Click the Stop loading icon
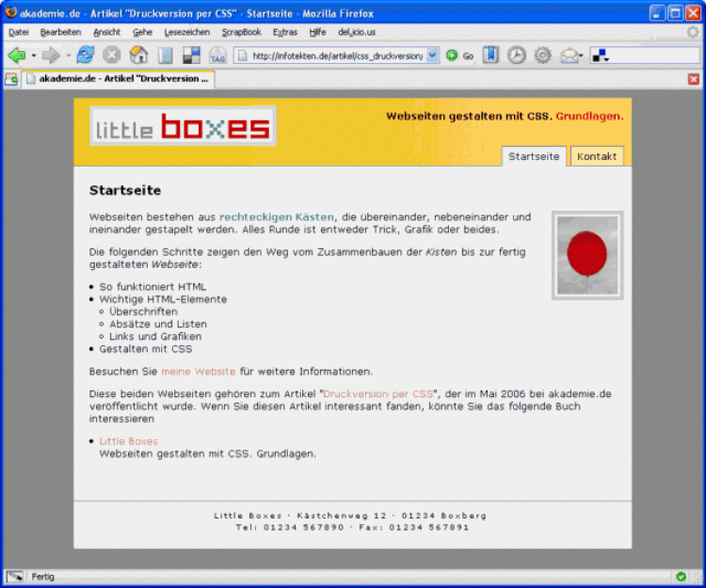 (x=111, y=56)
